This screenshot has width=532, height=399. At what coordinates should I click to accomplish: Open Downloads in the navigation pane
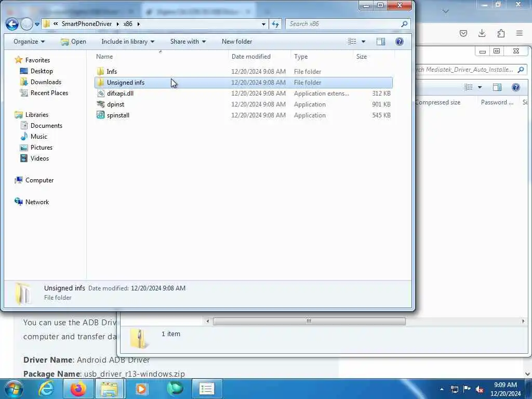46,82
